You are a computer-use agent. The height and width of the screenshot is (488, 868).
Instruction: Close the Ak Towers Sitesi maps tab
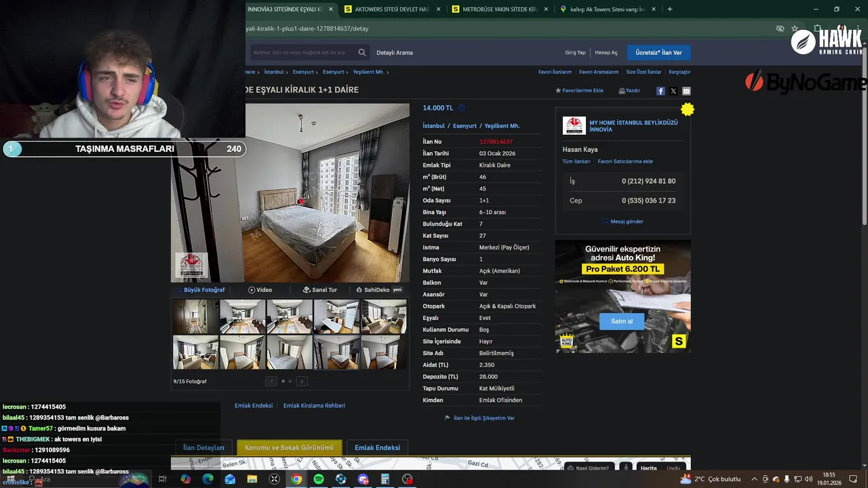point(654,9)
